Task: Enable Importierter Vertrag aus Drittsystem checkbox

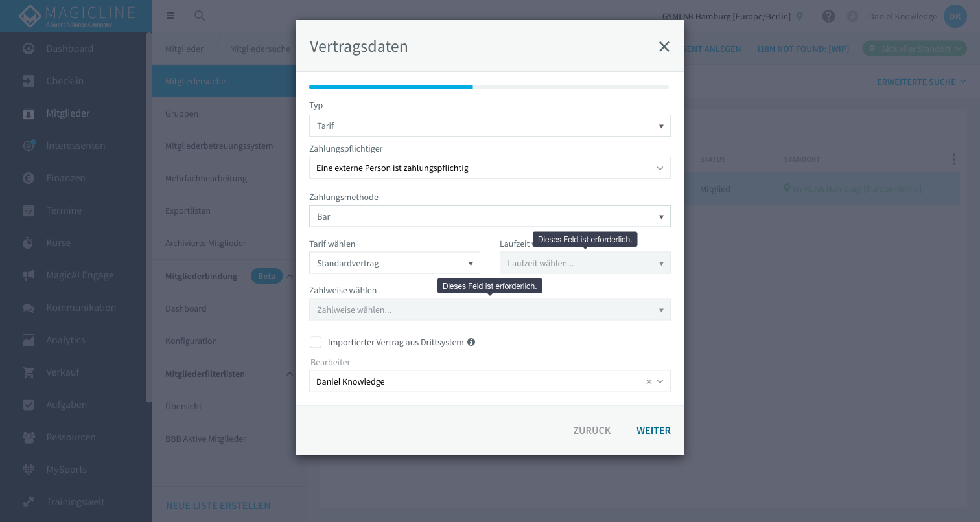Action: pos(316,342)
